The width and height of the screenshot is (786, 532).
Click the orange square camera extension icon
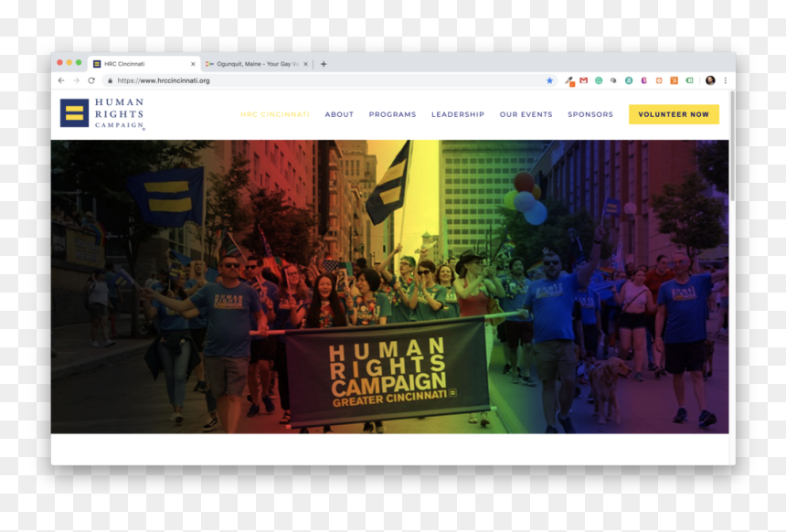[x=659, y=80]
